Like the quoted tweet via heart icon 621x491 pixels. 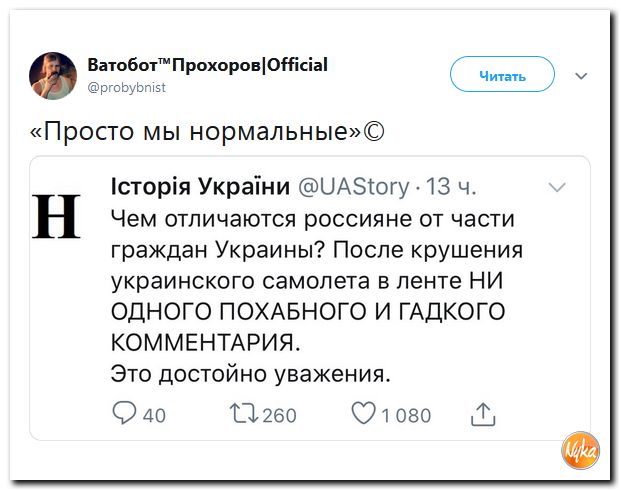click(364, 414)
